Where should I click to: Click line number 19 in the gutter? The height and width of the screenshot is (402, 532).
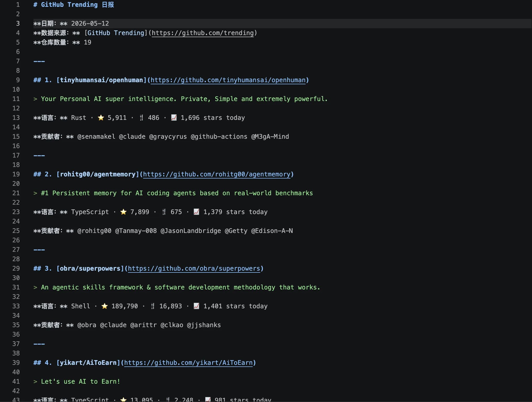coord(16,174)
